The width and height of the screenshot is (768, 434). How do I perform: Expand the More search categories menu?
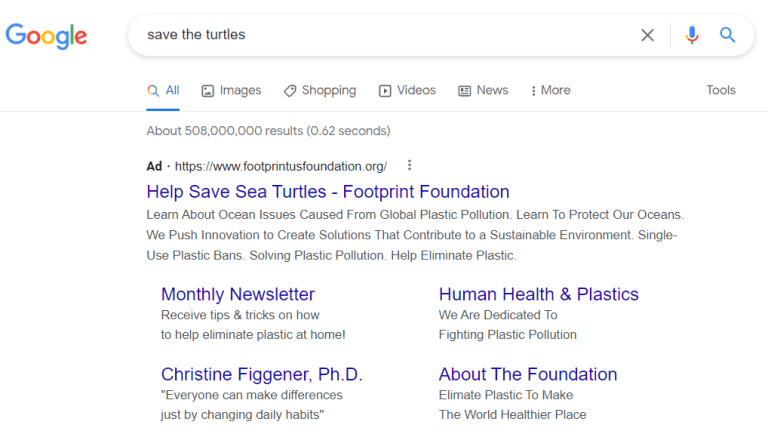[551, 91]
